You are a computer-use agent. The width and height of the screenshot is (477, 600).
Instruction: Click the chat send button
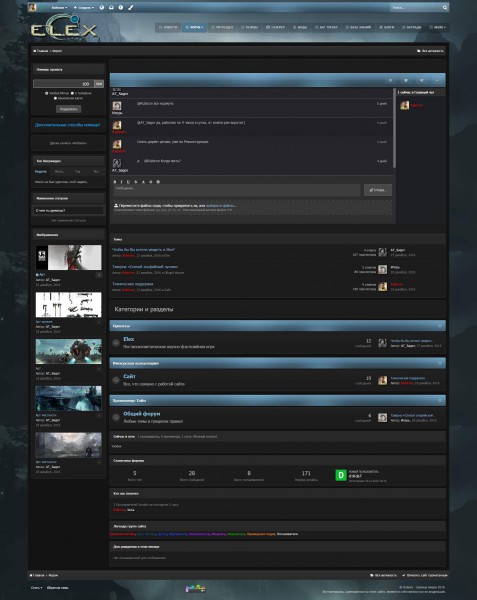click(x=378, y=190)
